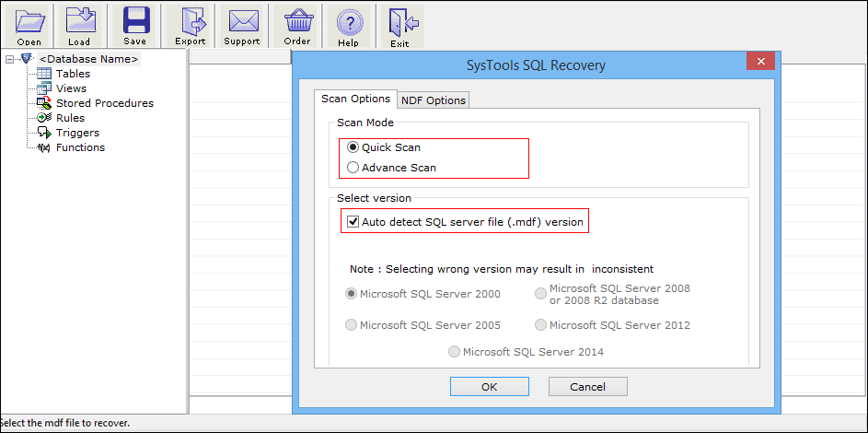The image size is (868, 433).
Task: Collapse the Database Name tree node
Action: [x=9, y=59]
